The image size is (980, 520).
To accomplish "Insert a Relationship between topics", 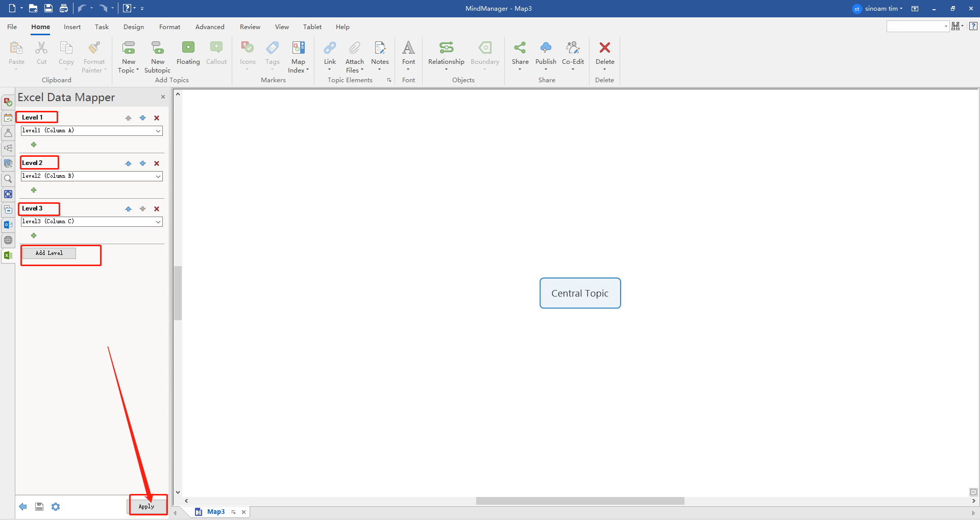I will pos(446,56).
